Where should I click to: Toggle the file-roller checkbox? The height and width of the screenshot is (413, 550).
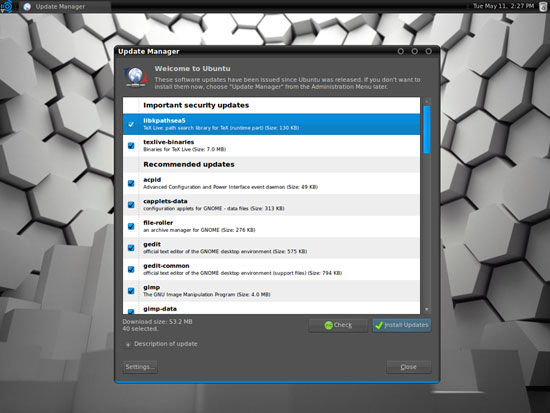coord(131,226)
